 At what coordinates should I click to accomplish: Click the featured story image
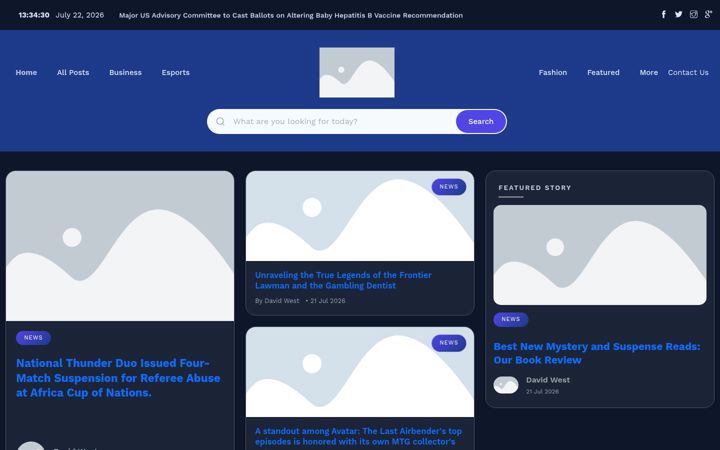pos(600,255)
